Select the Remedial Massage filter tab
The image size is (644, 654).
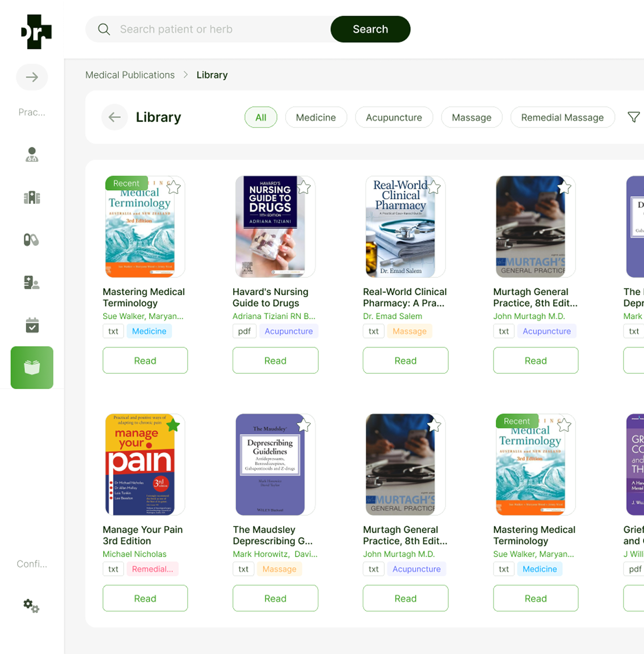click(562, 117)
